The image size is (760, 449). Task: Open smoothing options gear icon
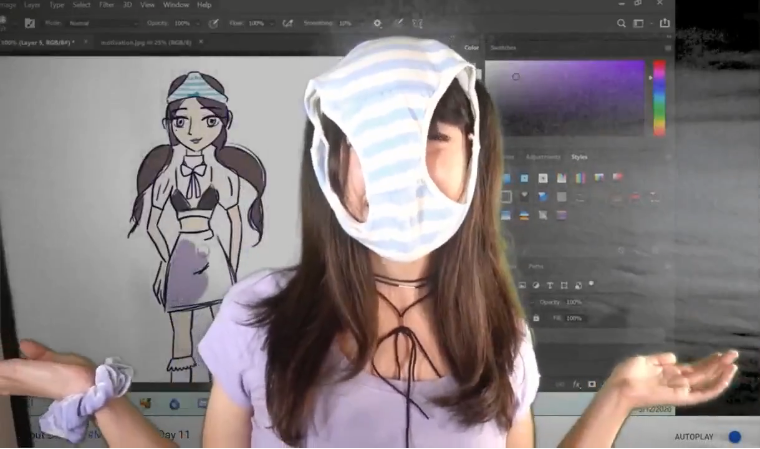[377, 23]
